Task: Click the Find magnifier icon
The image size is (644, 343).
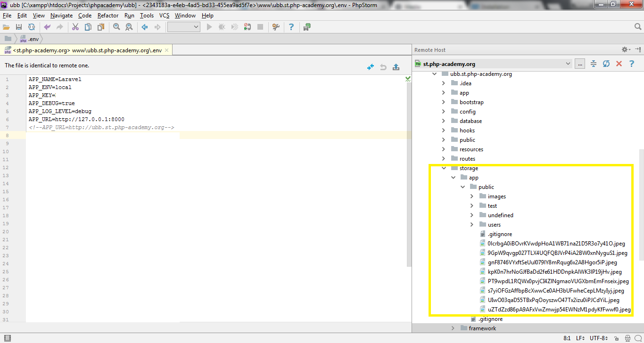Action: (116, 27)
